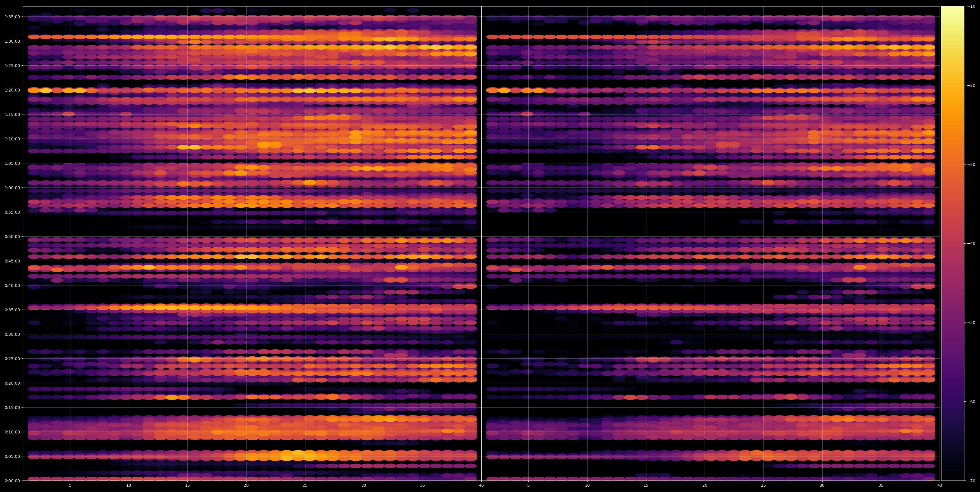Click the −40 colorbar tick label
Viewport: 980px width, 492px height.
[x=971, y=244]
